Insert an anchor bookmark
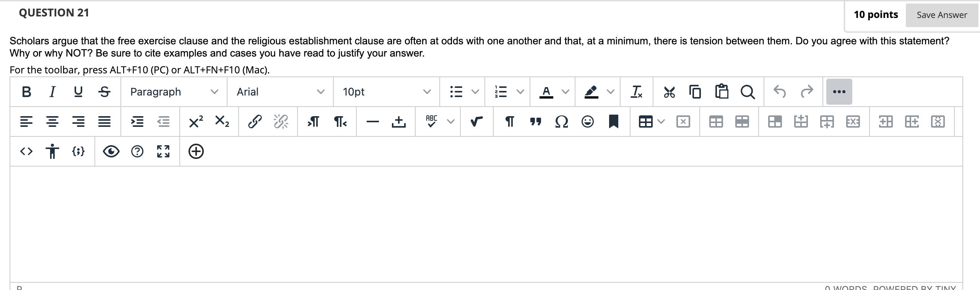Viewport: 980px width, 290px height. (x=614, y=122)
